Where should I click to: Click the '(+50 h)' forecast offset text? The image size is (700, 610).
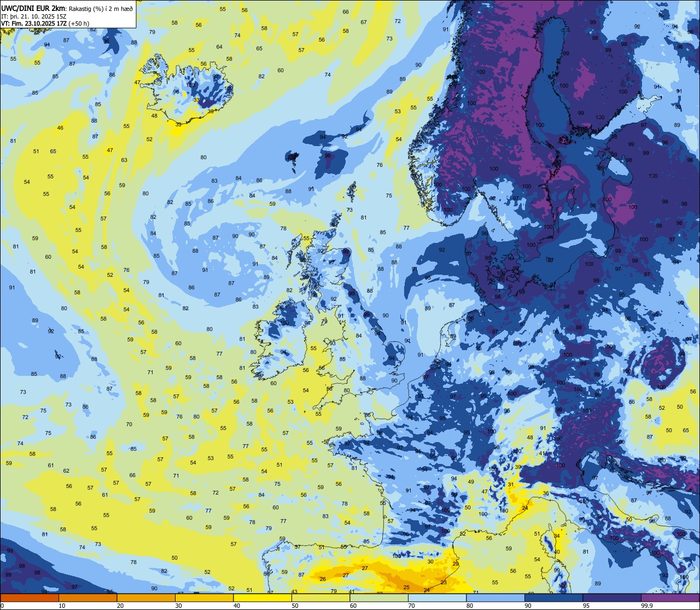click(79, 24)
